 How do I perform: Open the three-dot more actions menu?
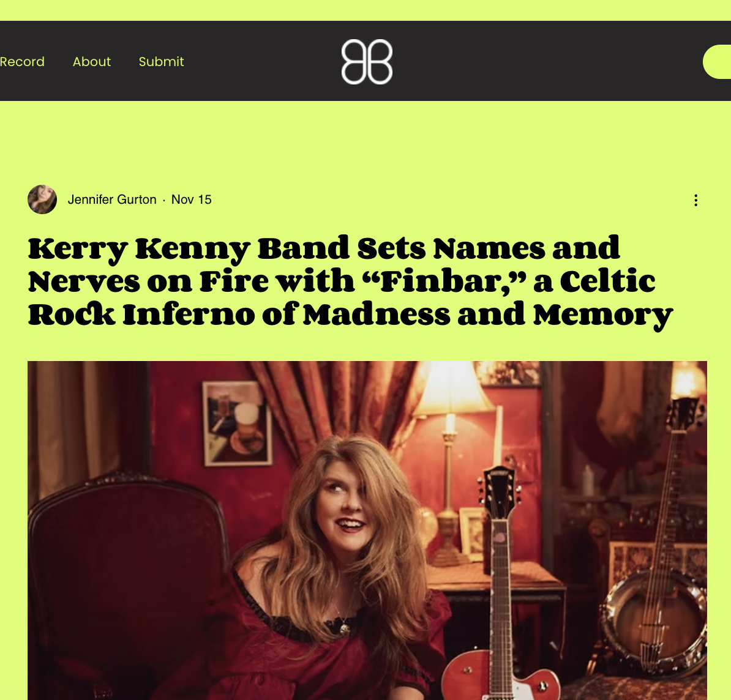pyautogui.click(x=695, y=201)
